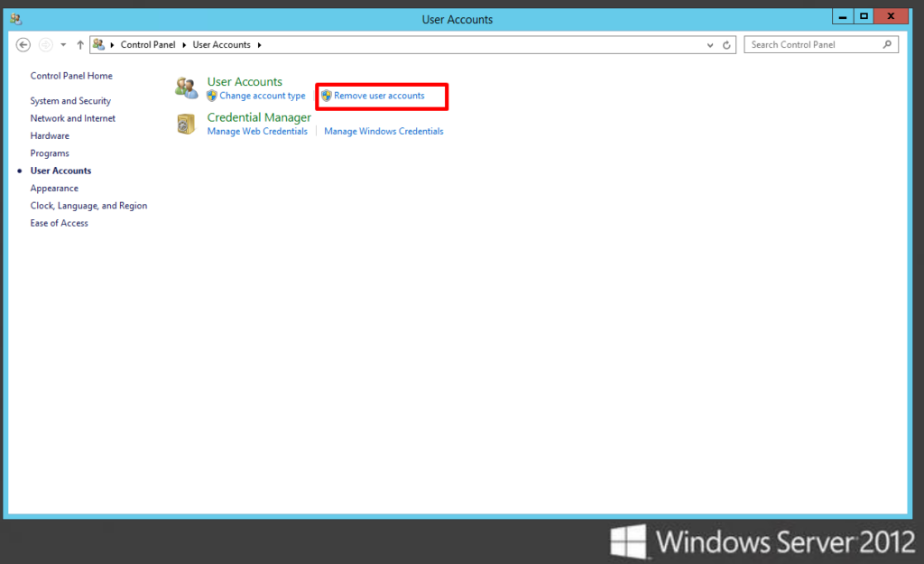Click the shield icon beside Remove user accounts

coord(327,96)
